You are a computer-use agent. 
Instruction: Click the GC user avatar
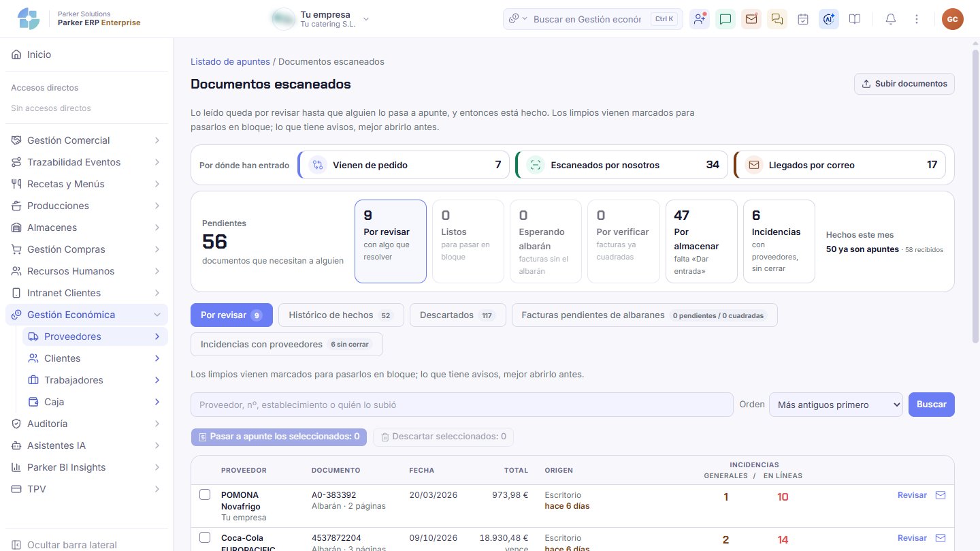[953, 19]
